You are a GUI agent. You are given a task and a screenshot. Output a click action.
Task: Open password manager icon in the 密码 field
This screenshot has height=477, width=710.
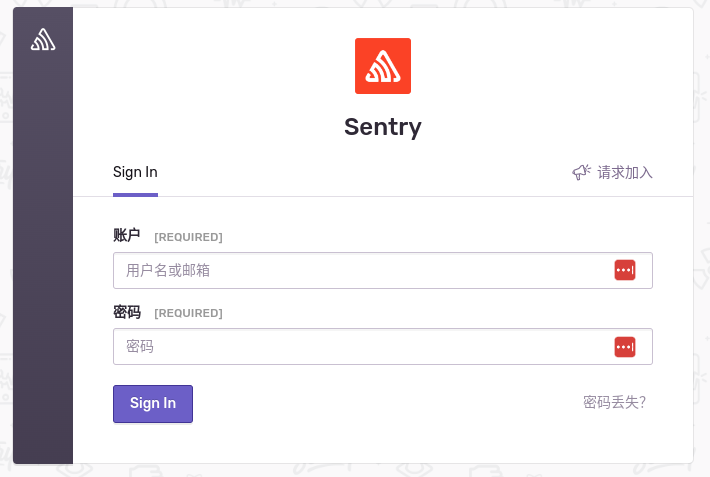click(624, 347)
